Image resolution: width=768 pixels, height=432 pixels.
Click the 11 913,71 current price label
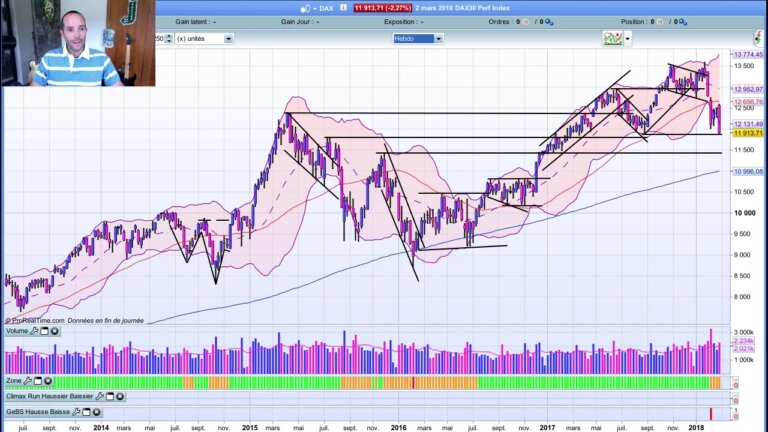click(748, 132)
